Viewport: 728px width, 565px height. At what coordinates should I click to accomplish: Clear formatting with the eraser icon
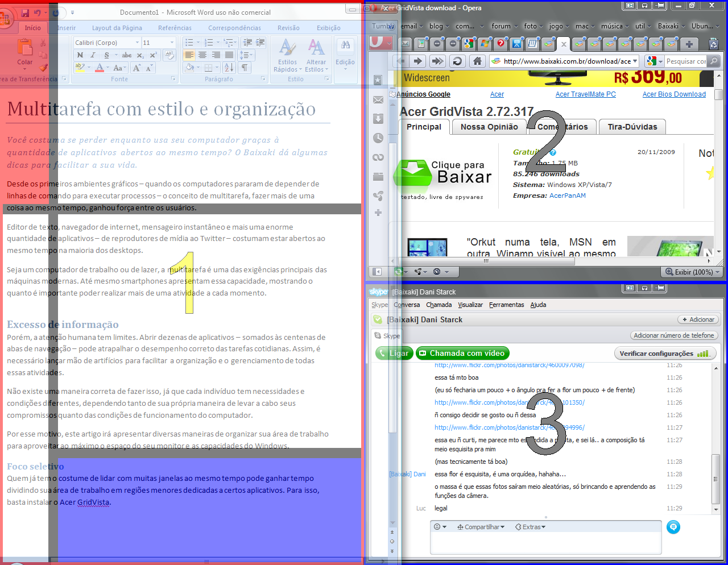(x=169, y=55)
